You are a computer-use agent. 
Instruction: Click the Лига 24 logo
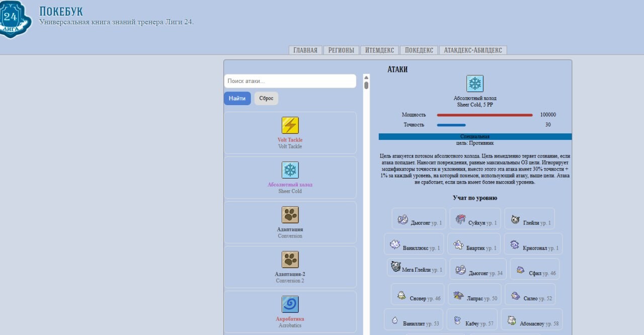click(15, 19)
